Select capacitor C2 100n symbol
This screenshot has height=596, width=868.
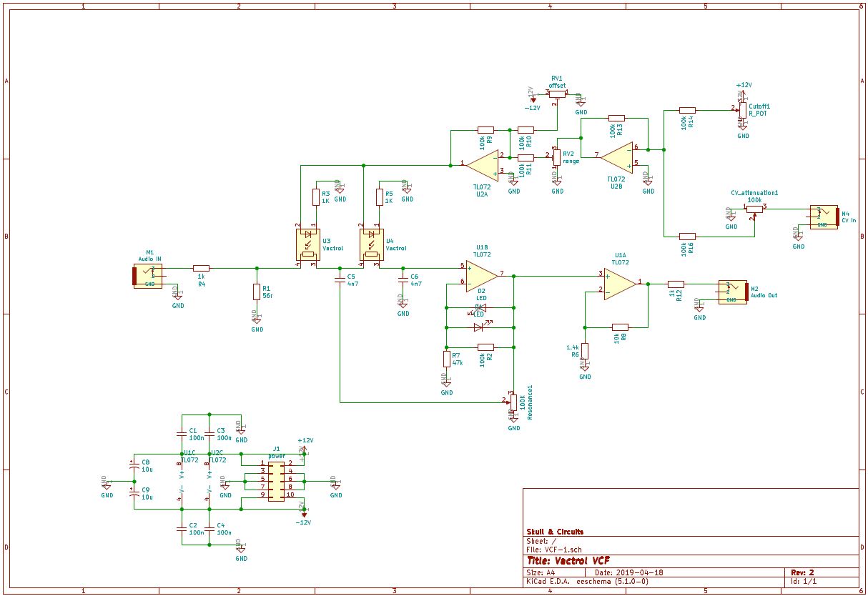tap(182, 528)
